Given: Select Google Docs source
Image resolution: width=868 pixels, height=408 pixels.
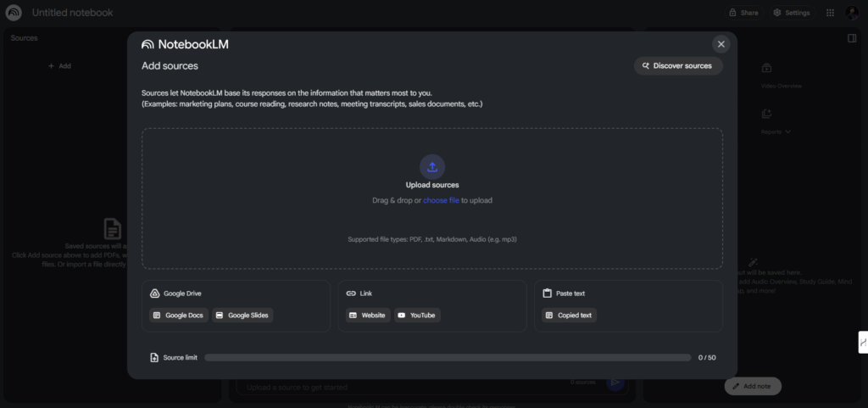Looking at the screenshot, I should tap(179, 315).
